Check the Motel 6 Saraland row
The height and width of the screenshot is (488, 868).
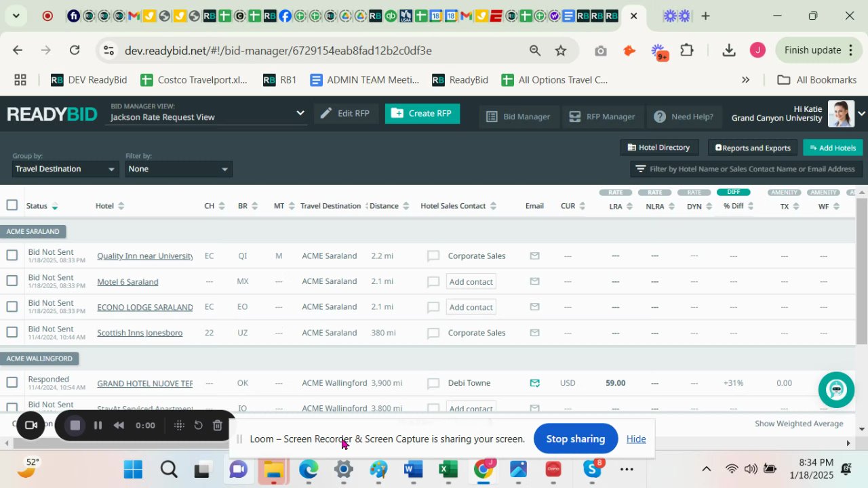click(12, 281)
